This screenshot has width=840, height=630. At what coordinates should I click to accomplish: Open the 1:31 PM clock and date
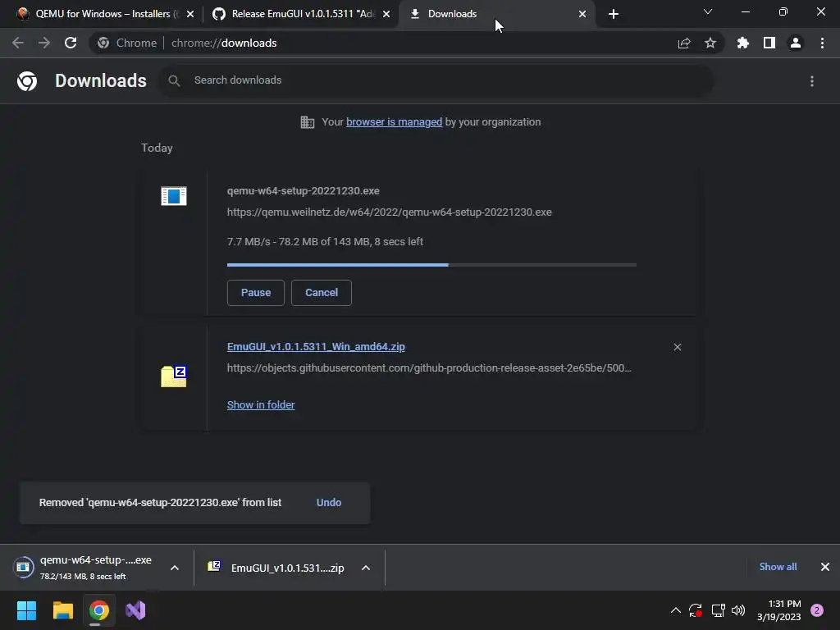click(779, 610)
